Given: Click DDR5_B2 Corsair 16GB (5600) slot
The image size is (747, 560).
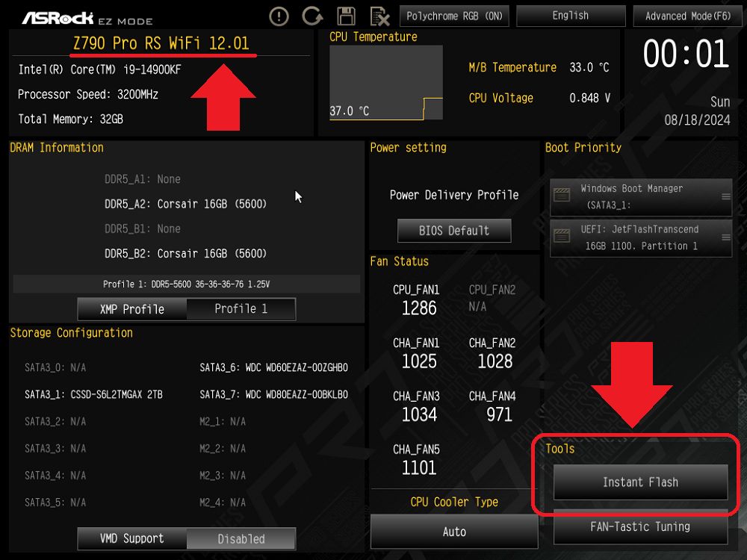Looking at the screenshot, I should (x=185, y=254).
